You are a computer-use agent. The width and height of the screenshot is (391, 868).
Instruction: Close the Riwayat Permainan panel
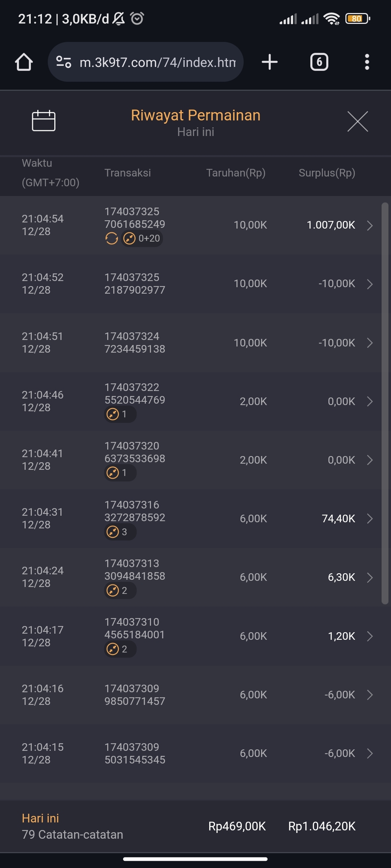[357, 122]
